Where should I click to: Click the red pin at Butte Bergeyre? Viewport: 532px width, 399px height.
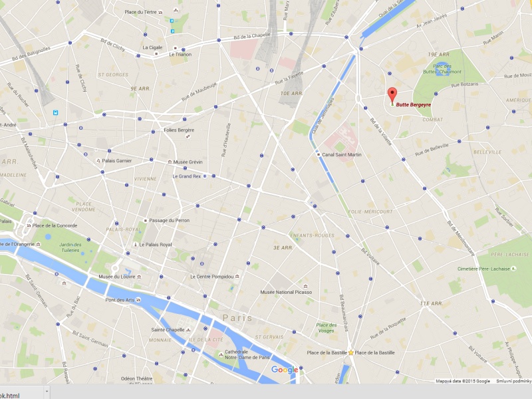[x=392, y=96]
